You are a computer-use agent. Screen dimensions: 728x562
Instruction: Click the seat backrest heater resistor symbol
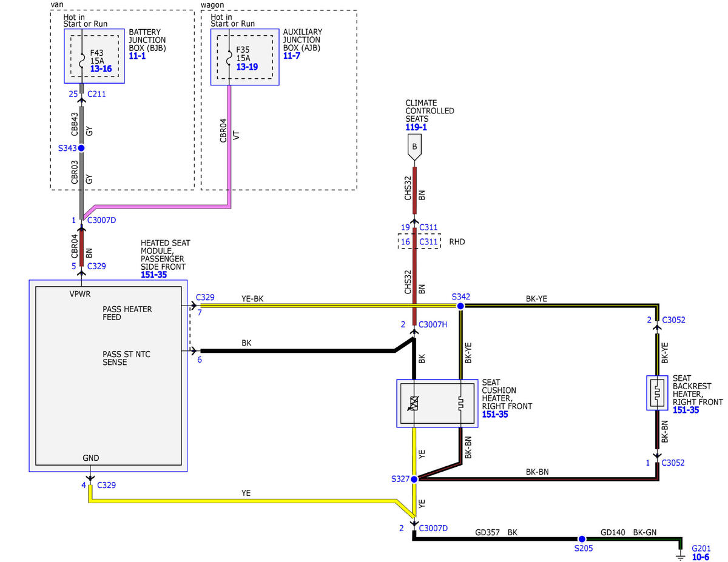click(x=657, y=393)
